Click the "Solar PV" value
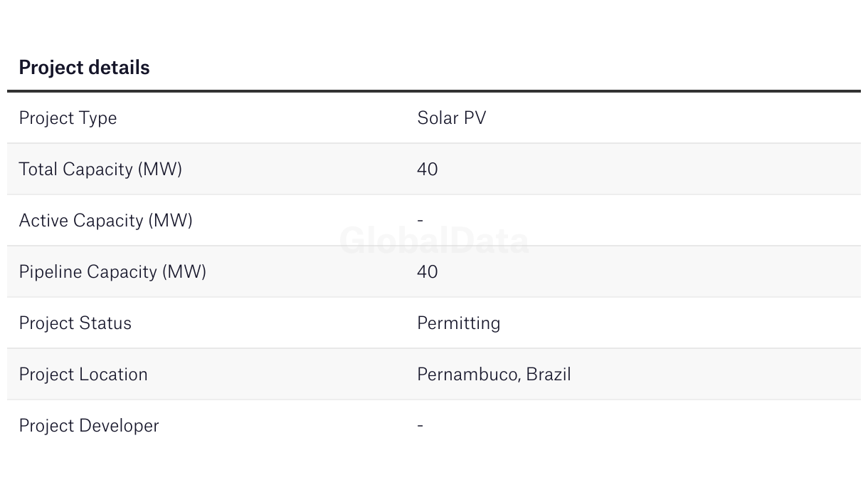The width and height of the screenshot is (868, 480). point(451,118)
